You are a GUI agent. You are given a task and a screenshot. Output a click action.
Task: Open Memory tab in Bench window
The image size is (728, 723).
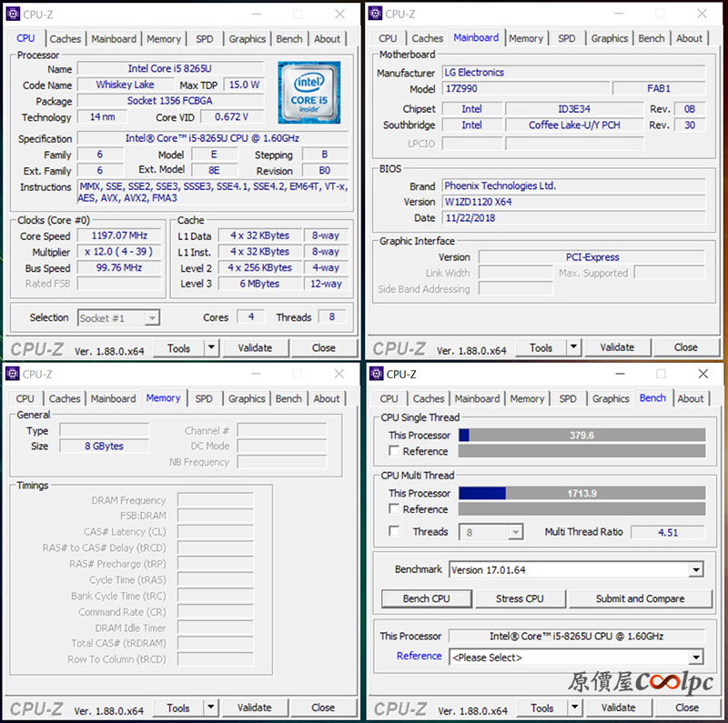(x=527, y=398)
